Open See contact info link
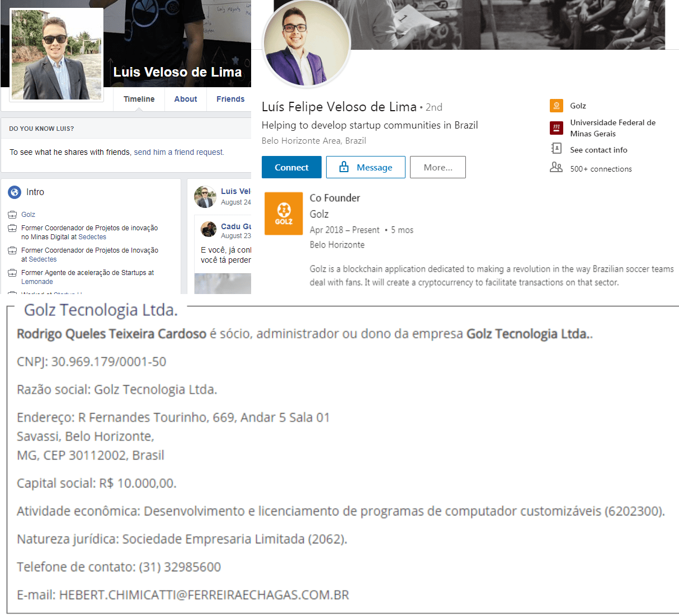679x616 pixels. click(x=598, y=150)
